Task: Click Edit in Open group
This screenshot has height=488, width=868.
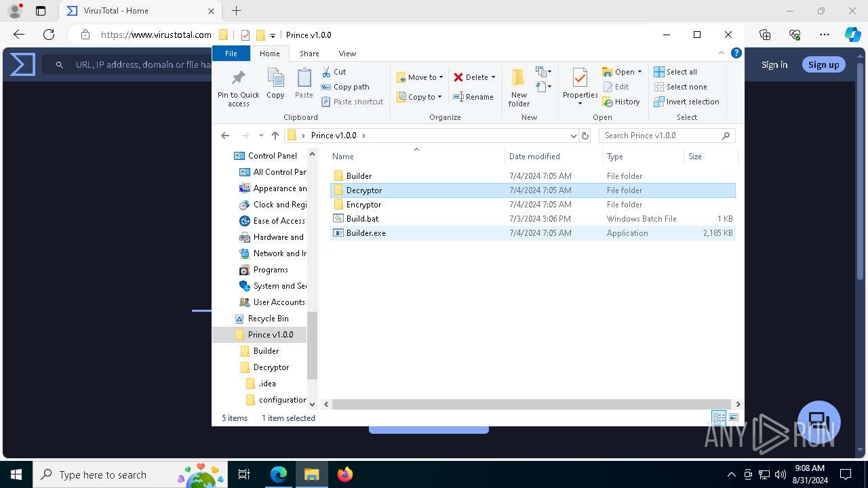Action: coord(616,87)
